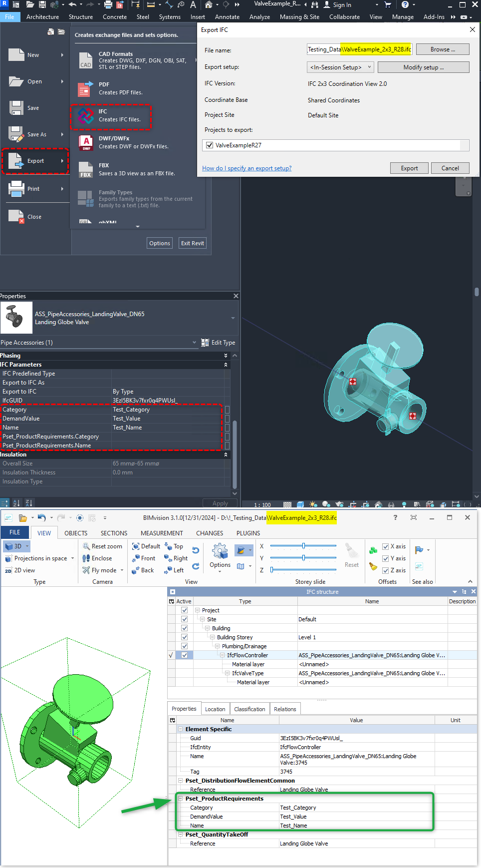Screen dimensions: 481x868
Task: Activate Fly mode in BIMvision
Action: point(99,570)
